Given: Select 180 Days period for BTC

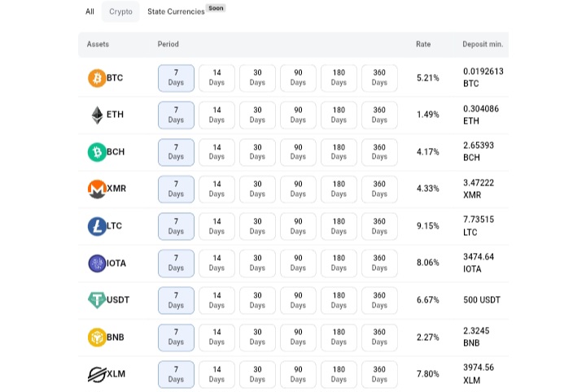Looking at the screenshot, I should (339, 78).
